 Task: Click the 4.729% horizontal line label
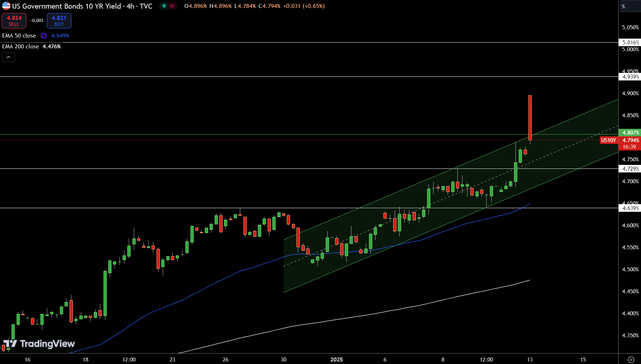tap(630, 169)
